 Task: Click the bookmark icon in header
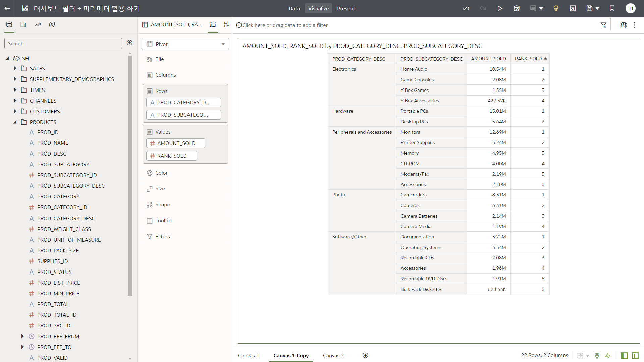(612, 8)
